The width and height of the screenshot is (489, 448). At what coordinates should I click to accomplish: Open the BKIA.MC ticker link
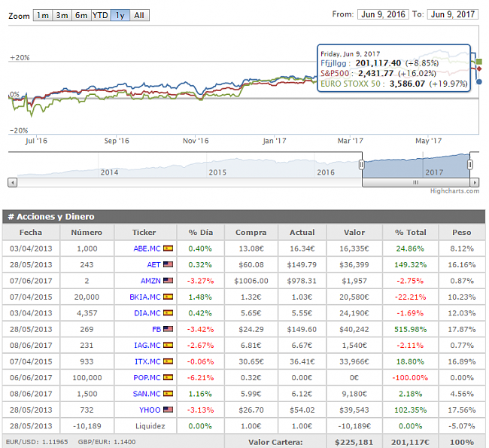tap(144, 297)
